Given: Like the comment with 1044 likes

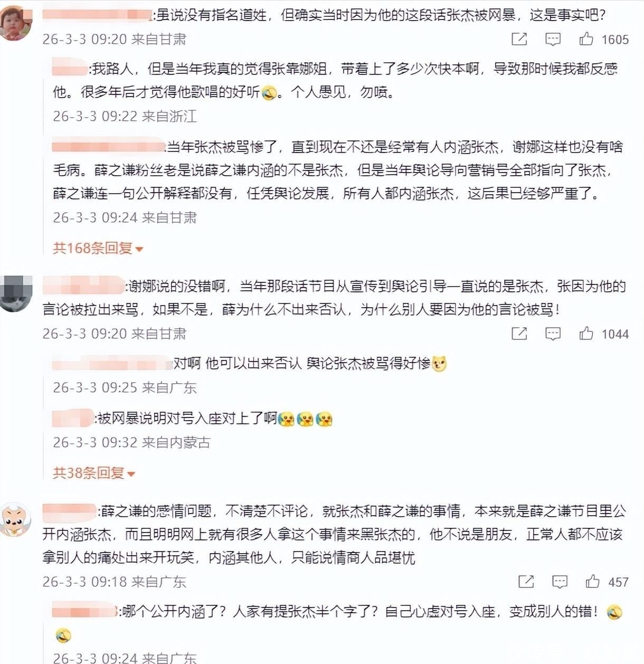Looking at the screenshot, I should (x=586, y=333).
